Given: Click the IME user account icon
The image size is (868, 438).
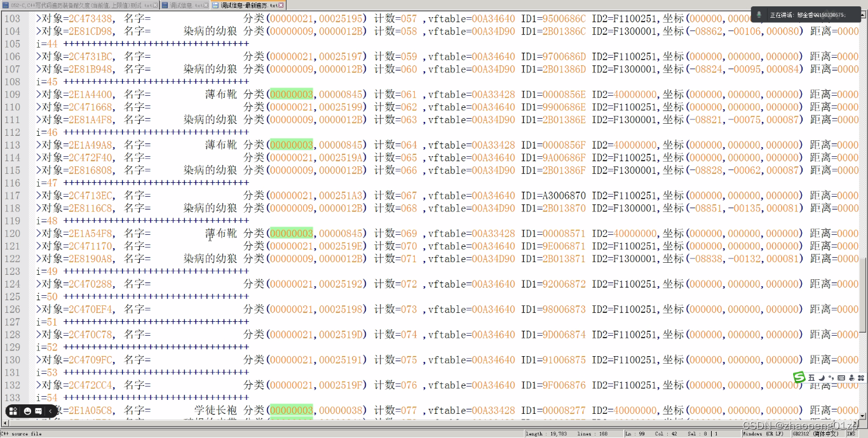Looking at the screenshot, I should 851,378.
